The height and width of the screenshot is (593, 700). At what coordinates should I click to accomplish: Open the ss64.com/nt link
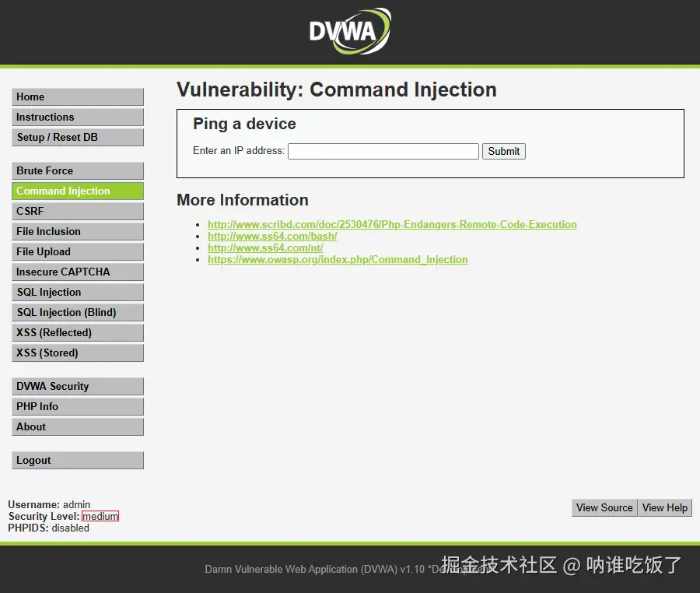point(265,247)
